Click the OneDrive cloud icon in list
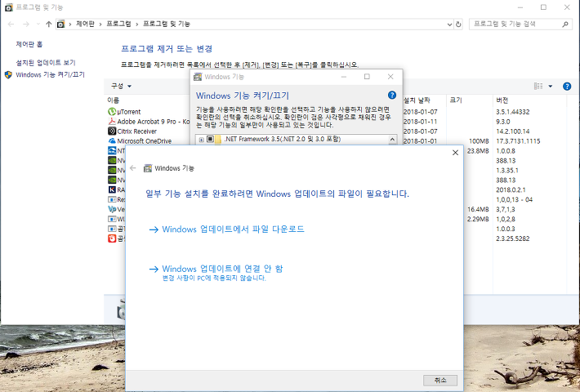 [112, 141]
